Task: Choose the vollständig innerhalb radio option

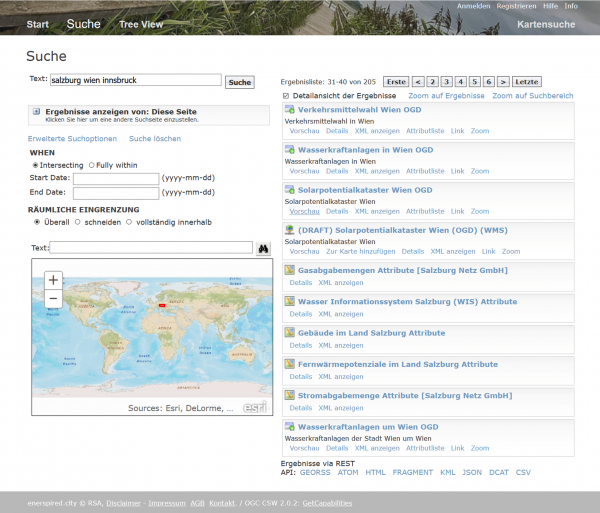Action: (x=128, y=222)
